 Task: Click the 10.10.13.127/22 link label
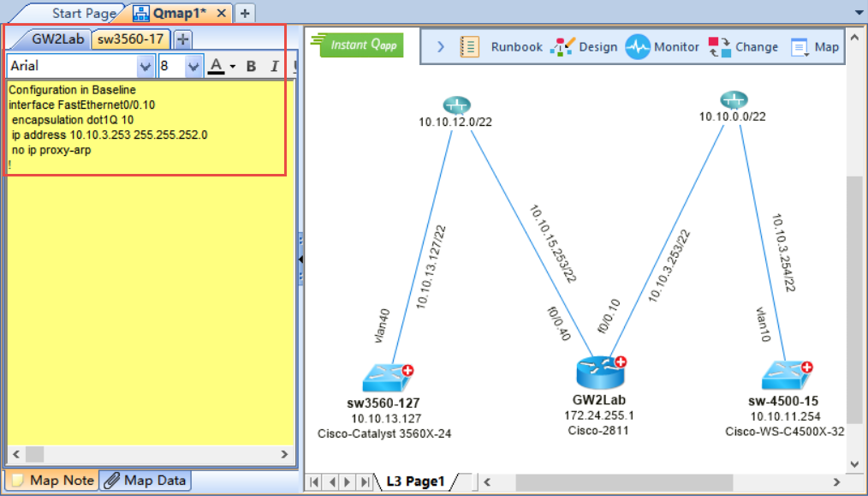pyautogui.click(x=431, y=267)
